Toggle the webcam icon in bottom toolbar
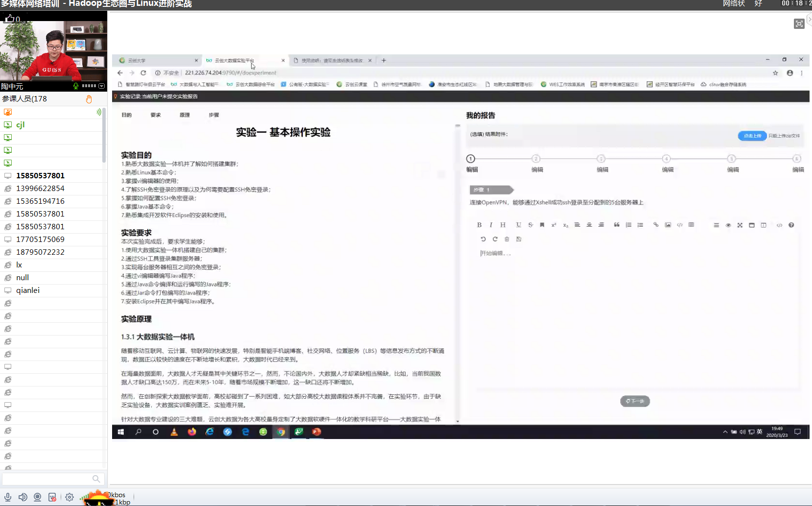The image size is (812, 506). [38, 497]
